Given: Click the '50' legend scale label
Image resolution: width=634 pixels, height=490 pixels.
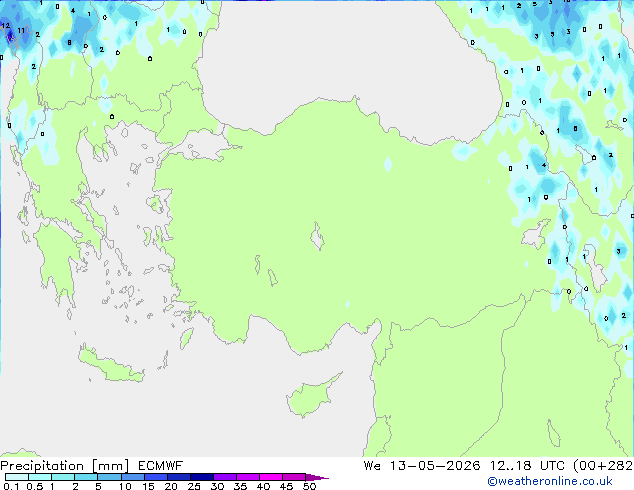Looking at the screenshot, I should coord(309,486).
